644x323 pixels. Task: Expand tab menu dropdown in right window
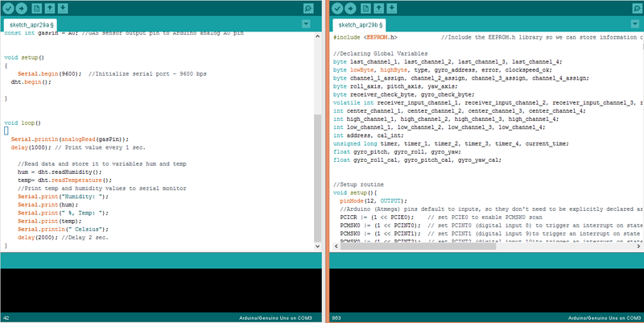tap(634, 24)
